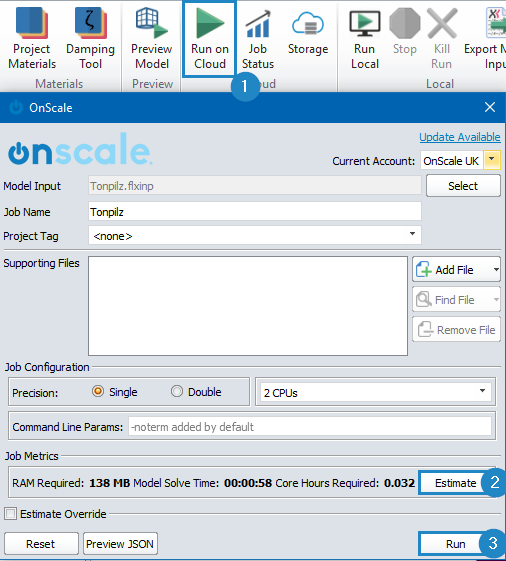Image resolution: width=506 pixels, height=561 pixels.
Task: Select Single precision
Action: 98,391
